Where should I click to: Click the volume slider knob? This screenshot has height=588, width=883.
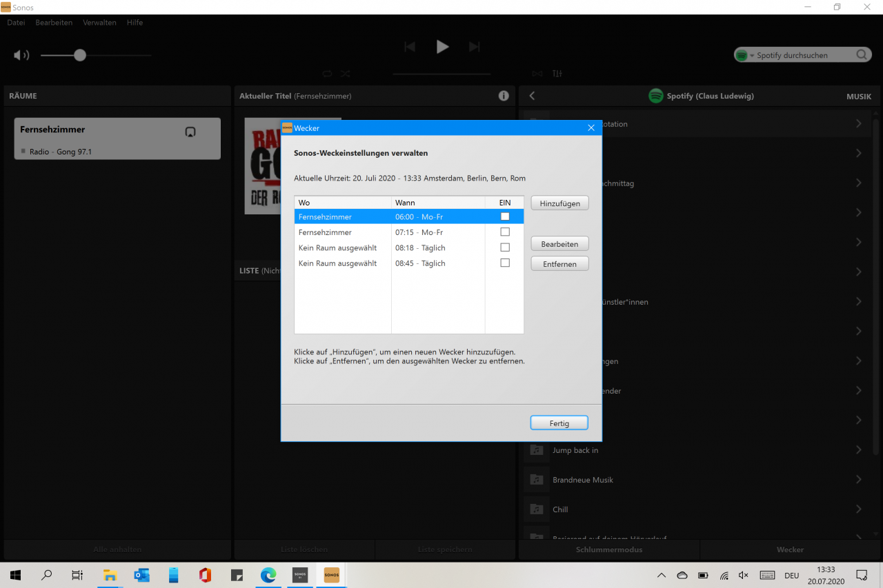(80, 55)
